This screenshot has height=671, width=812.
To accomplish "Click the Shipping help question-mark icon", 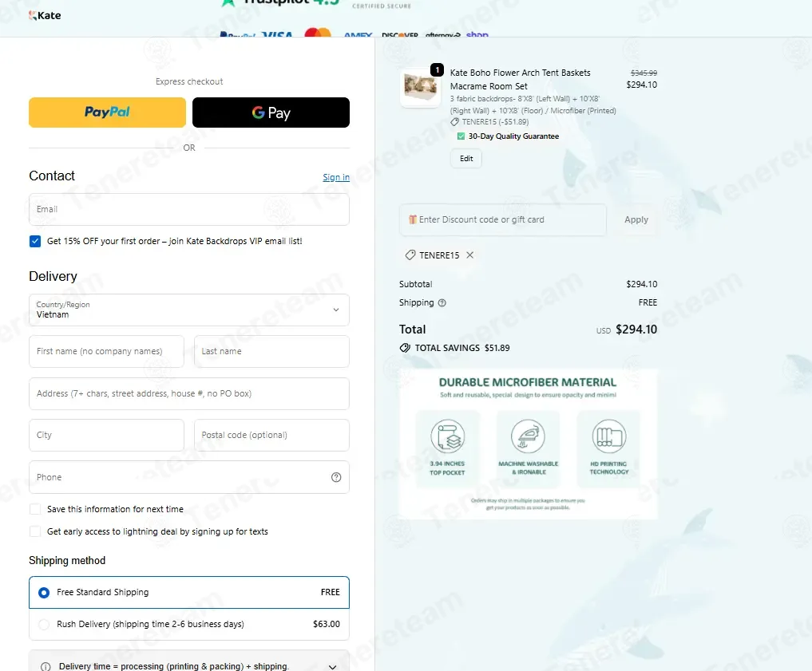I will [x=442, y=302].
